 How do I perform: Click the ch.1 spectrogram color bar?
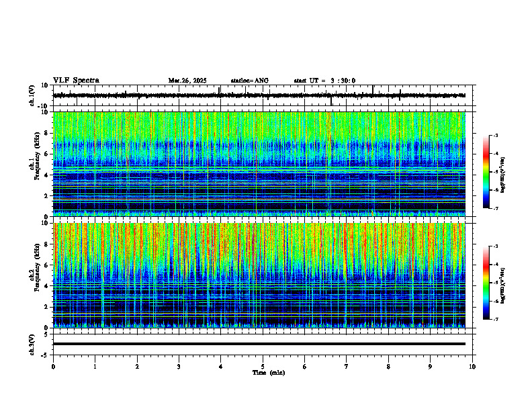[486, 172]
